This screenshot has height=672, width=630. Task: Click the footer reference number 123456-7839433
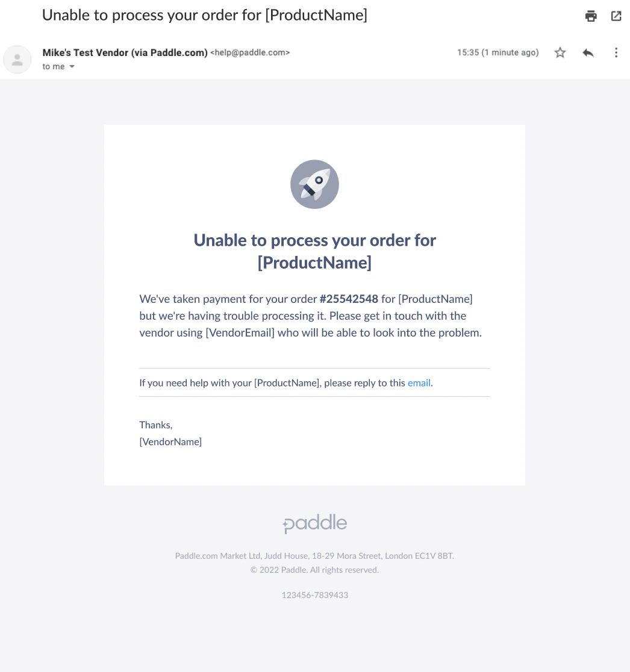pos(314,595)
